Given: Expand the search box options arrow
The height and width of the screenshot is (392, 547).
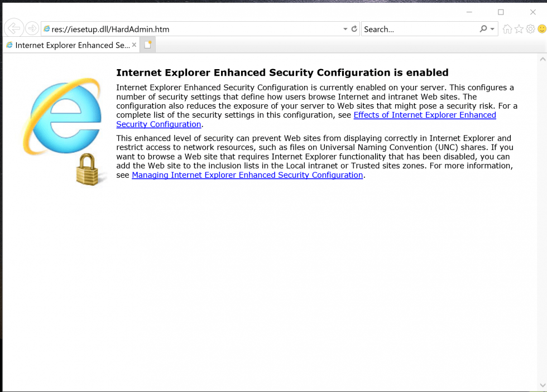Looking at the screenshot, I should (492, 28).
